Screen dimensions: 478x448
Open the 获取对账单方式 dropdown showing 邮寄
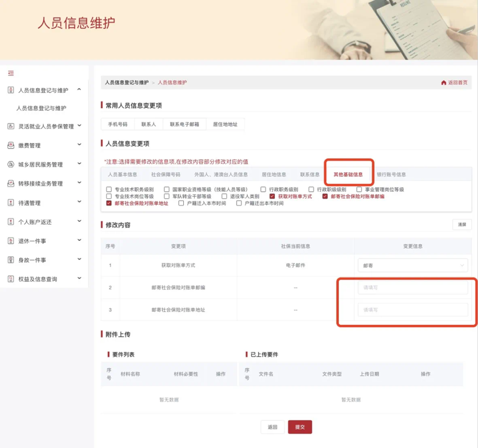[412, 266]
